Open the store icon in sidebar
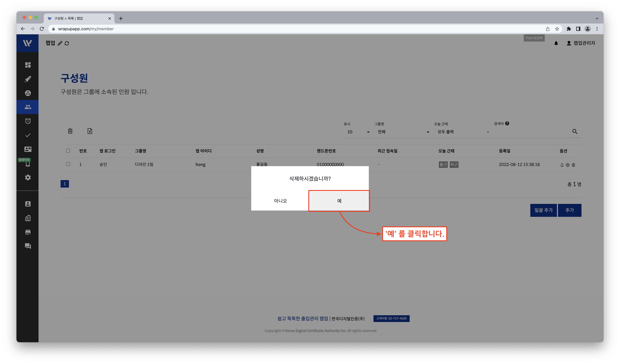Viewport: 620px width, 364px height. (x=28, y=232)
